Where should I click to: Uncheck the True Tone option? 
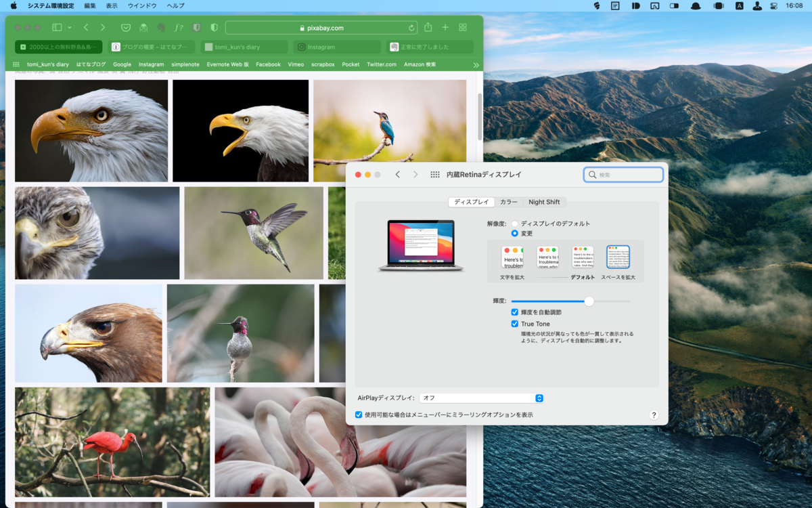point(515,324)
